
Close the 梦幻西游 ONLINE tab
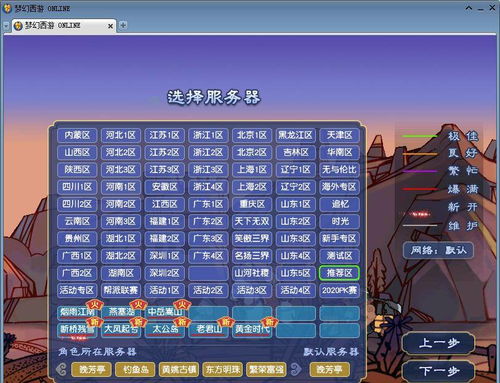[x=110, y=26]
